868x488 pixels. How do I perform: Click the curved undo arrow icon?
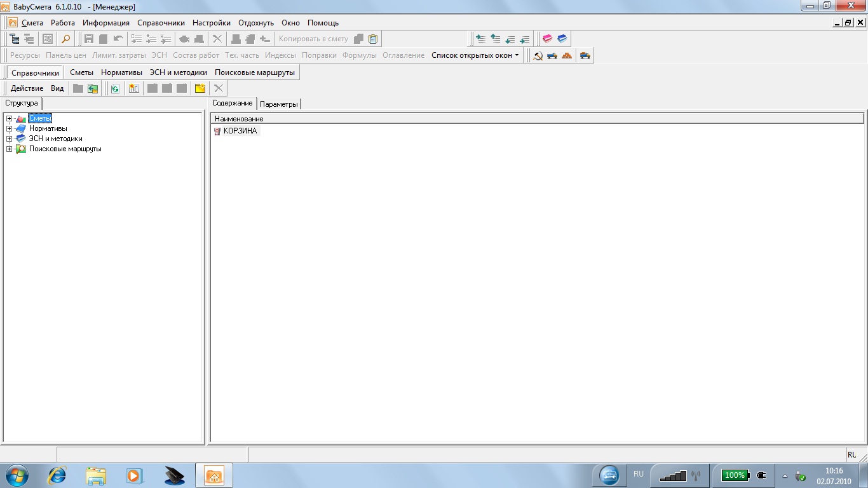118,39
